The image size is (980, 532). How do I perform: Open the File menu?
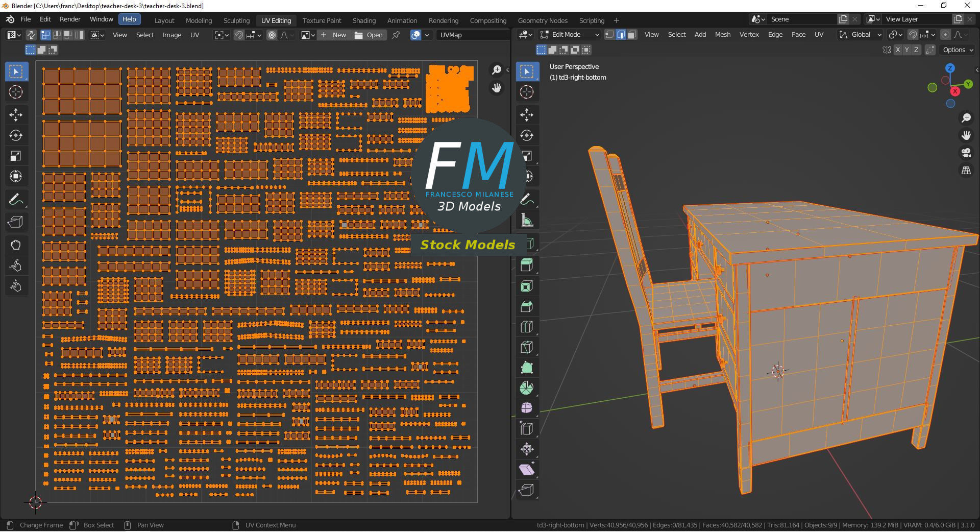(26, 19)
